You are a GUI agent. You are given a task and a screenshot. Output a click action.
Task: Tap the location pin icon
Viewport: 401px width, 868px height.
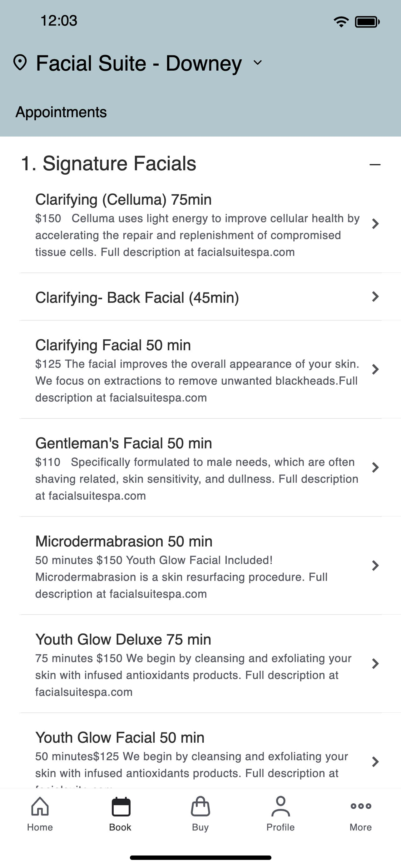[20, 63]
